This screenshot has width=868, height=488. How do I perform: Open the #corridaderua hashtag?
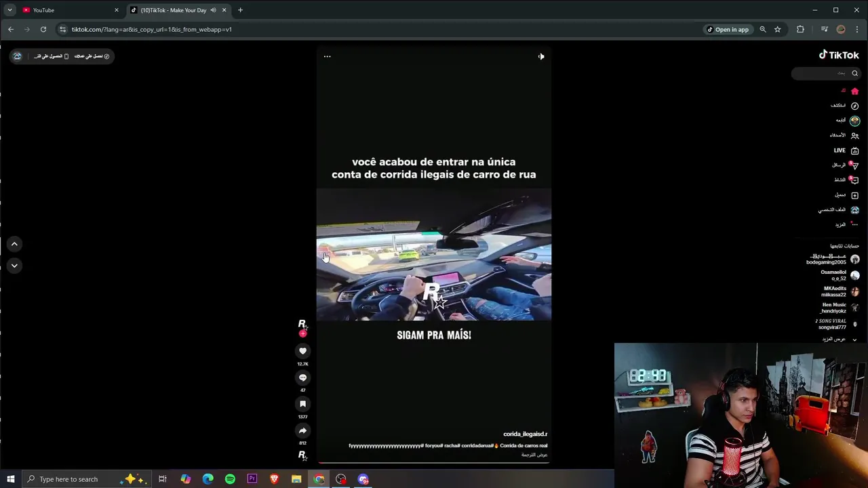coord(477,446)
